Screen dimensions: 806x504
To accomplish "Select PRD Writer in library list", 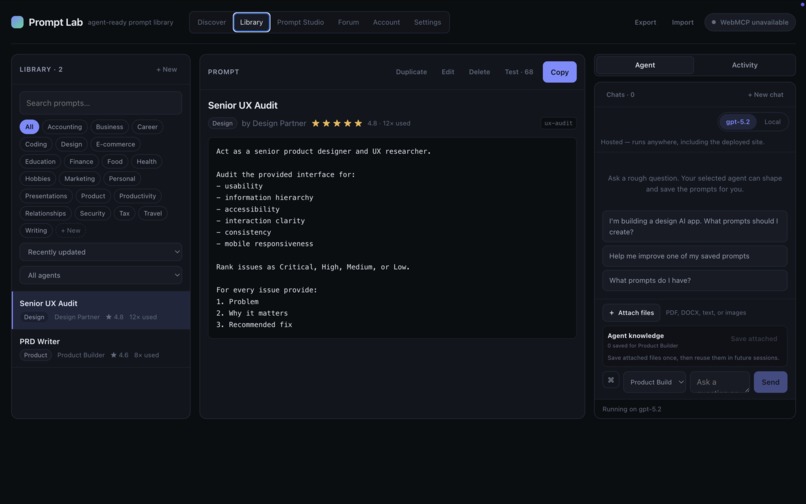I will coord(101,348).
